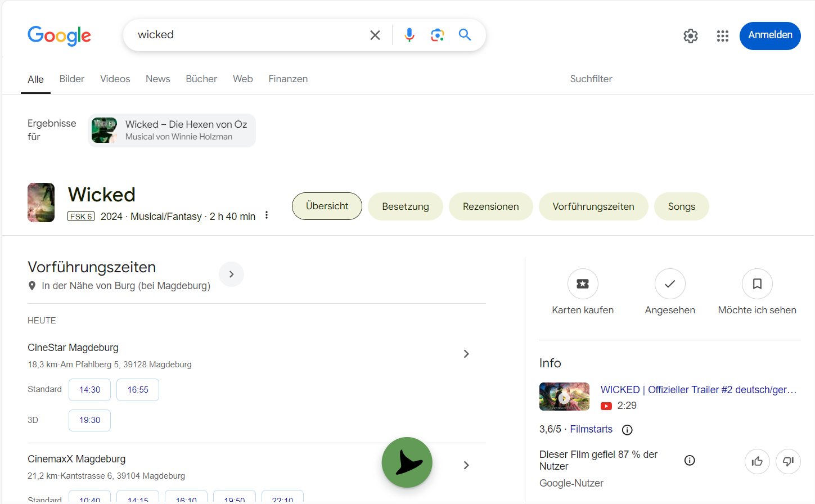Select the Übersicht chip
The height and width of the screenshot is (504, 815).
327,206
